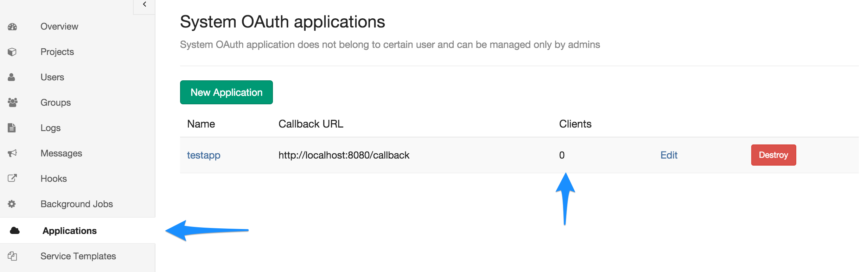This screenshot has height=272, width=868.
Task: Click the Hooks external link icon
Action: click(12, 178)
